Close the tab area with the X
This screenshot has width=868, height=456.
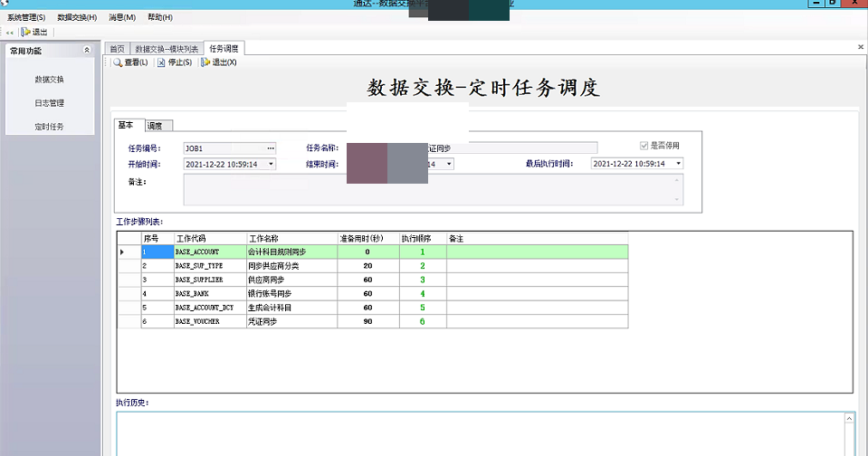pos(860,47)
